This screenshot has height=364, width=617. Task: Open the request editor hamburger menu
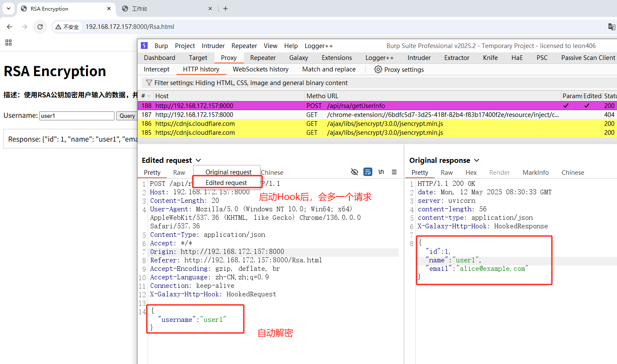[394, 172]
